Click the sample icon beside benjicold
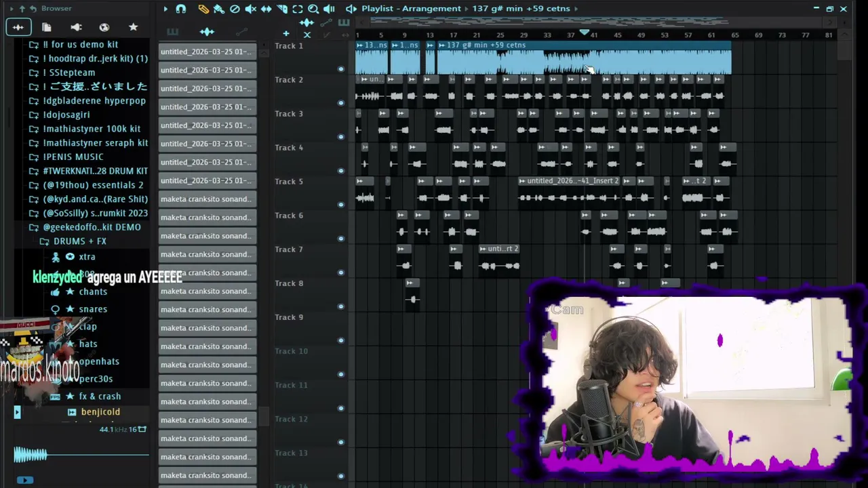The image size is (868, 488). [x=72, y=412]
